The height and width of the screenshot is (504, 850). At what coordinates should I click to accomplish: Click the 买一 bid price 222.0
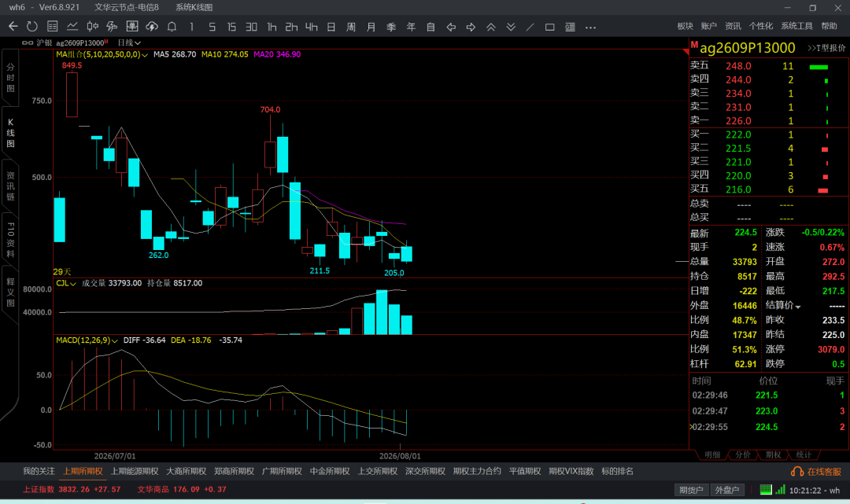click(738, 134)
